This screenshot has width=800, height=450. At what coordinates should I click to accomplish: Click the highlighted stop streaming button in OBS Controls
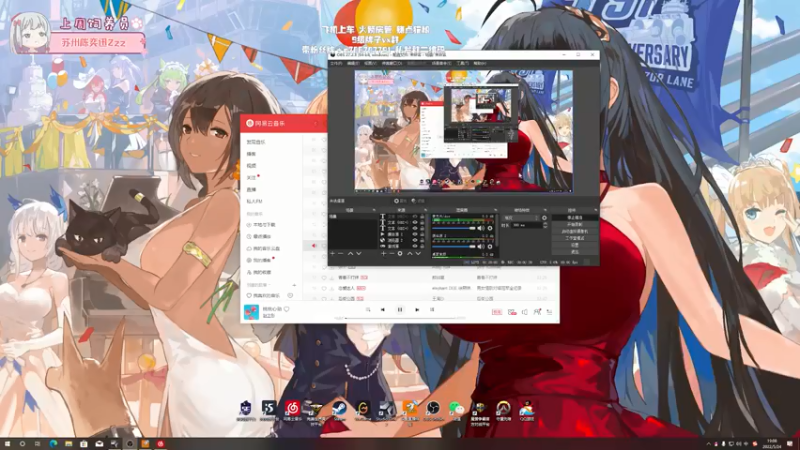pos(575,217)
